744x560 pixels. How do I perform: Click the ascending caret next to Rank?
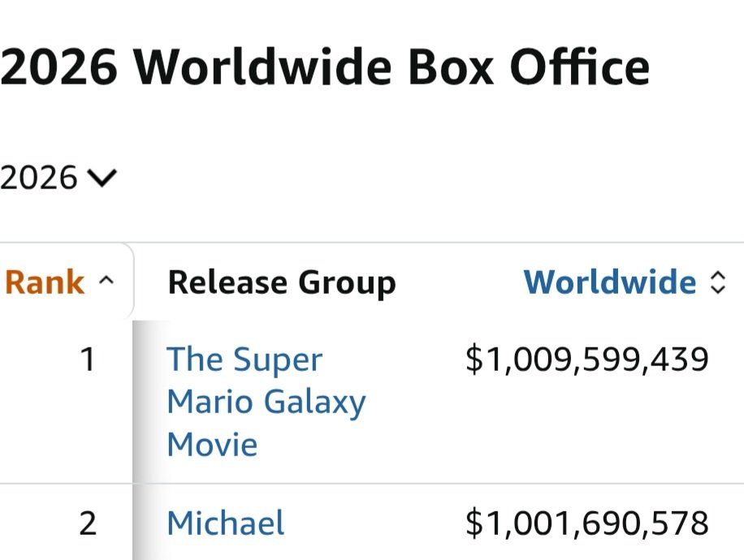coord(106,280)
